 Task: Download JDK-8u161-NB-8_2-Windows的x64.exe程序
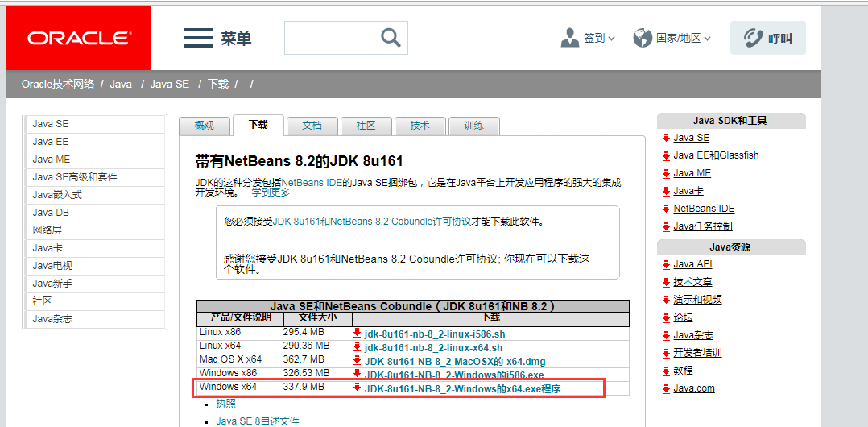click(463, 389)
